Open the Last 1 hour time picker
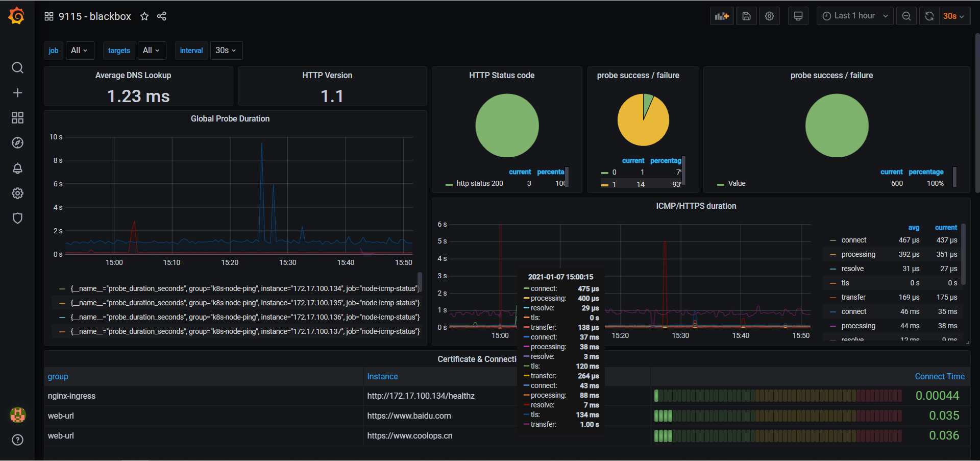This screenshot has height=461, width=980. pyautogui.click(x=855, y=16)
